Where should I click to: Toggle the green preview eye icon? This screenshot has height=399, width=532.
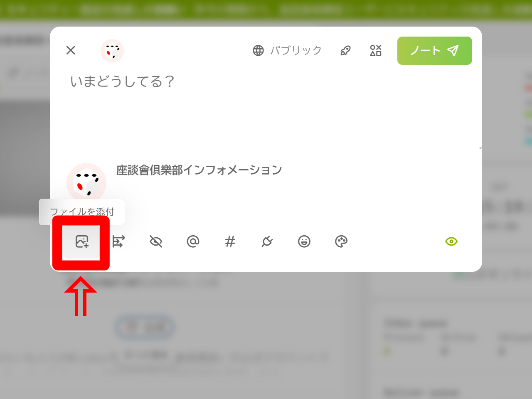[x=451, y=241]
